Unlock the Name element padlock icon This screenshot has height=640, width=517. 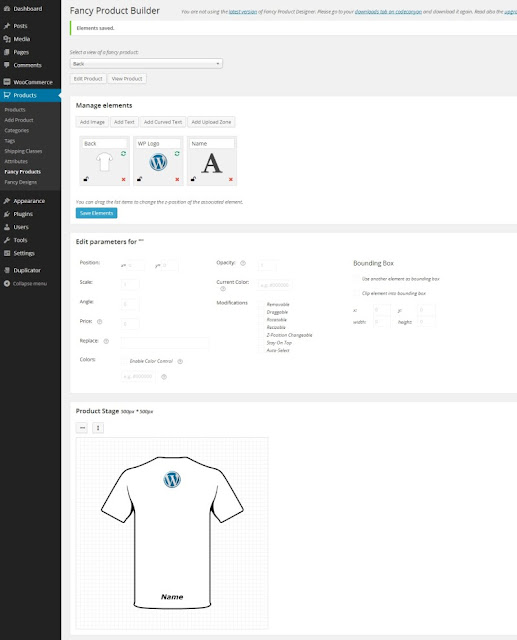click(x=193, y=179)
